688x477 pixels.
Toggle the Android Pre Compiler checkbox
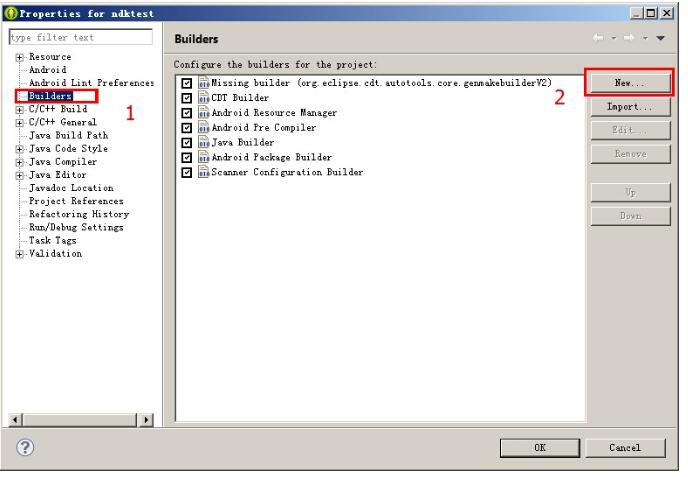pos(187,128)
